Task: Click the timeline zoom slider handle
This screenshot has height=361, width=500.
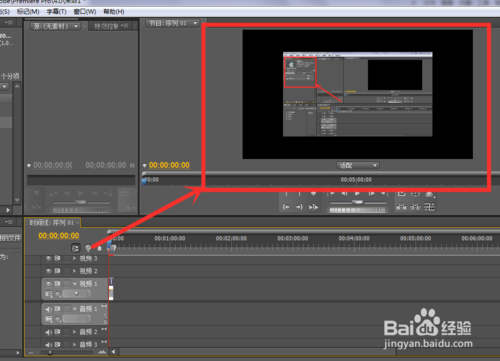Action: click(50, 352)
